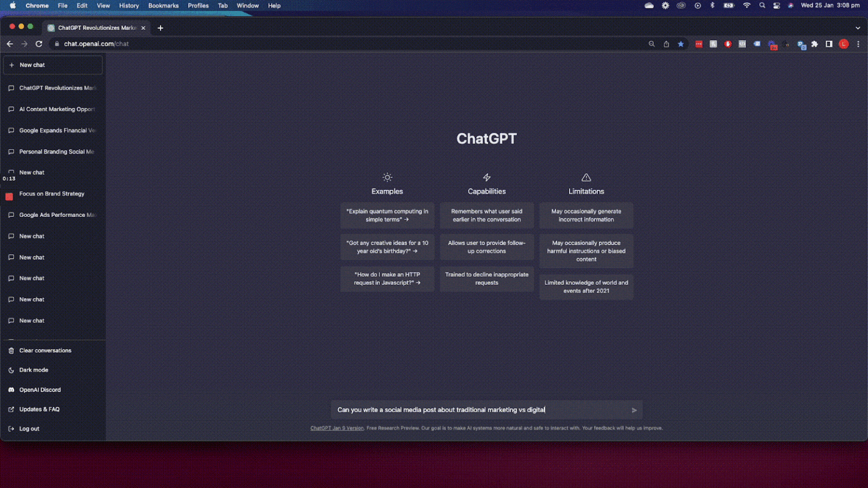868x488 pixels.
Task: Toggle the Chrome side panel icon
Action: [828, 43]
